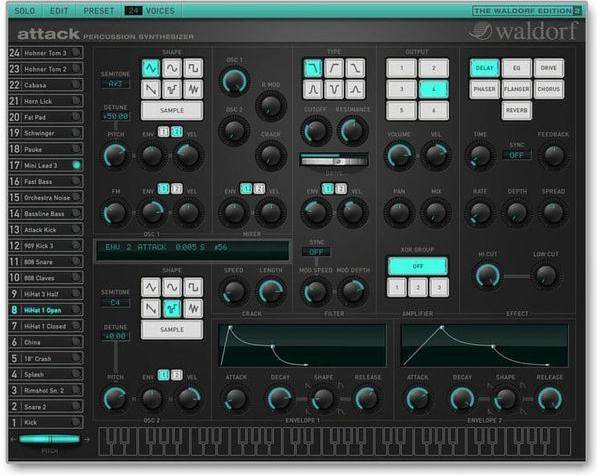This screenshot has height=475, width=597.
Task: Click the left arrow beside pitch slider
Action: coord(14,439)
